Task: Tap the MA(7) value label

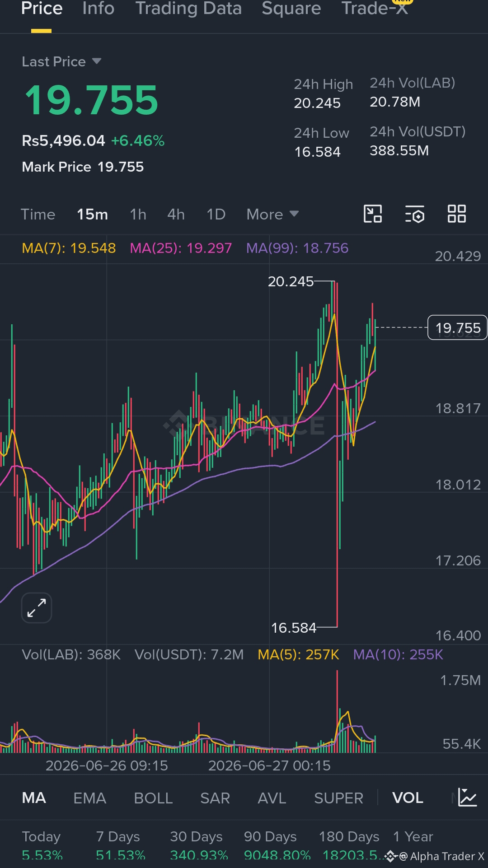Action: (69, 248)
